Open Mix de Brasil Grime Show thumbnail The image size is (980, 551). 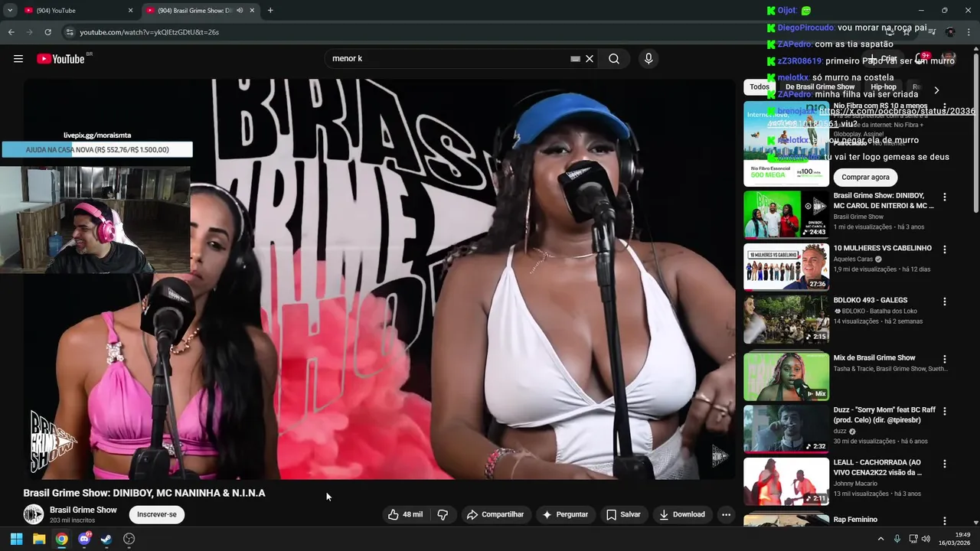pyautogui.click(x=786, y=377)
